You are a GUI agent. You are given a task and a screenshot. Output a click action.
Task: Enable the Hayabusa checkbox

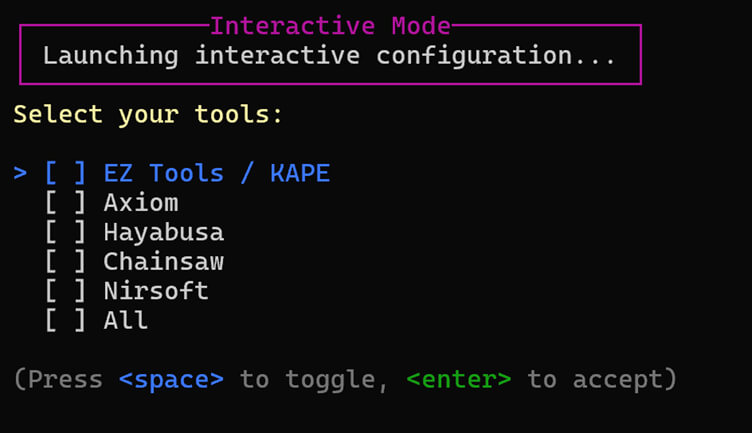pyautogui.click(x=65, y=233)
